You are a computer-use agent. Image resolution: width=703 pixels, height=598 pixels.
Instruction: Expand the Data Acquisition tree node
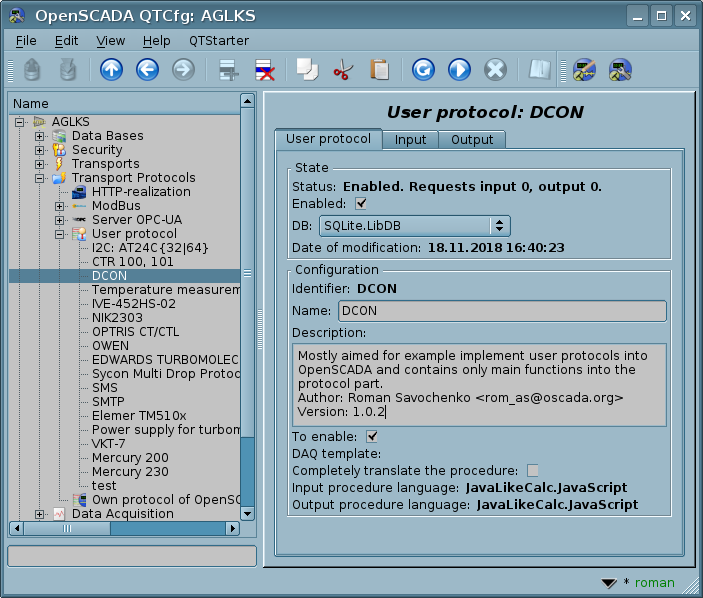[x=40, y=514]
